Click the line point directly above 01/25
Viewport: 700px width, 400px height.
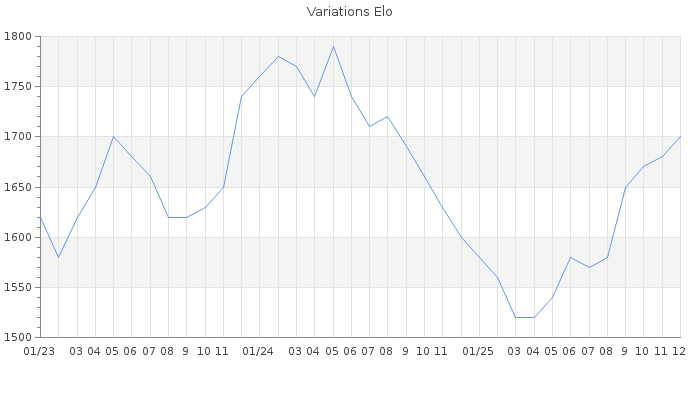point(479,257)
